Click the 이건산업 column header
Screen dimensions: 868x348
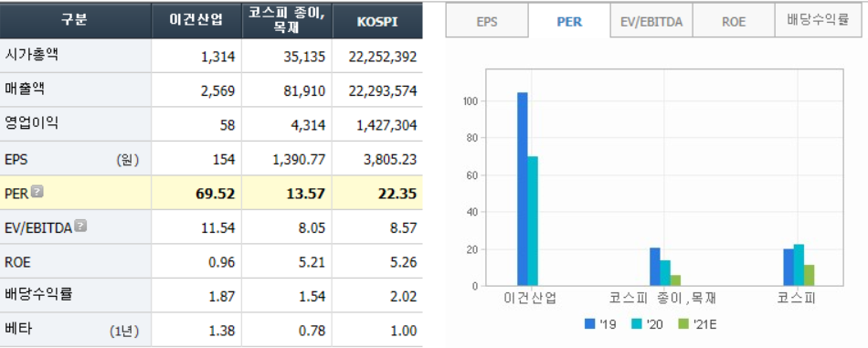pyautogui.click(x=196, y=19)
